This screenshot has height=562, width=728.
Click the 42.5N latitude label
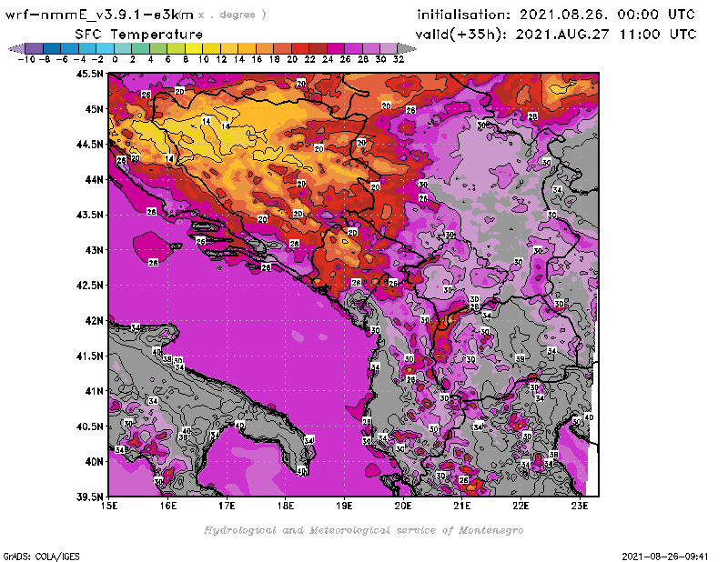click(89, 286)
